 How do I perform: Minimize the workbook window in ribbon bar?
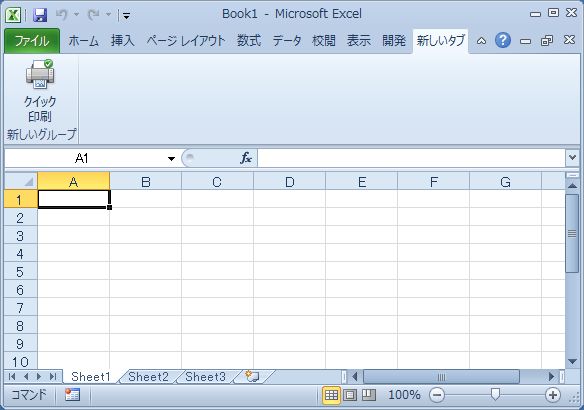click(525, 41)
